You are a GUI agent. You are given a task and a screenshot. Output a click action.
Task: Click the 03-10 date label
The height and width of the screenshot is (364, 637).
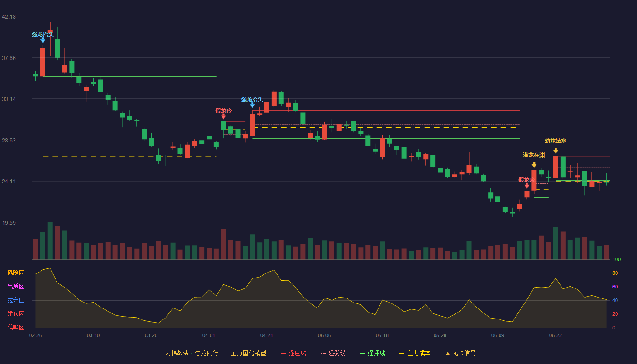point(93,335)
